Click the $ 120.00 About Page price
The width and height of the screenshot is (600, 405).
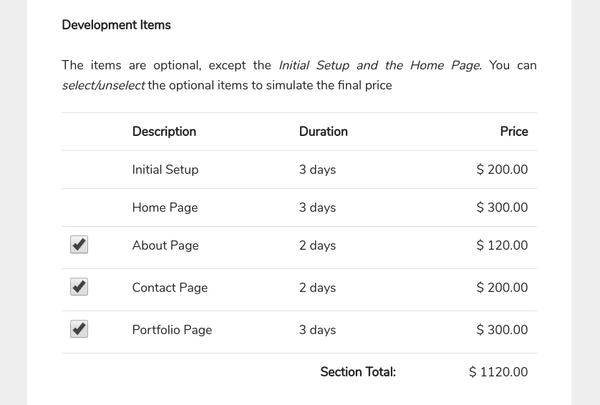coord(502,245)
